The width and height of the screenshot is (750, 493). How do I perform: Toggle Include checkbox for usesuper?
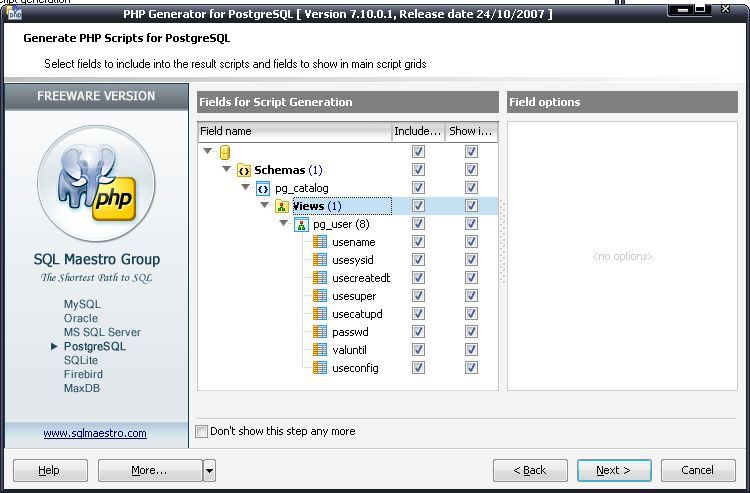[418, 296]
